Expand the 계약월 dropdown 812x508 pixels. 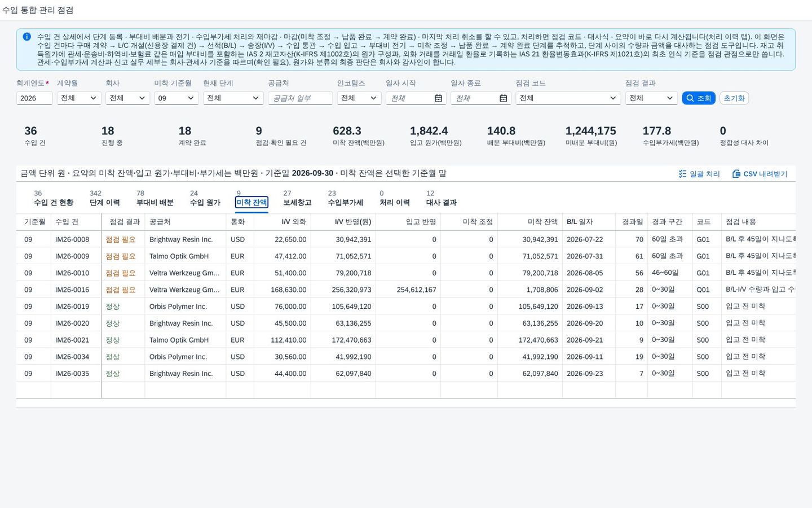pyautogui.click(x=79, y=98)
